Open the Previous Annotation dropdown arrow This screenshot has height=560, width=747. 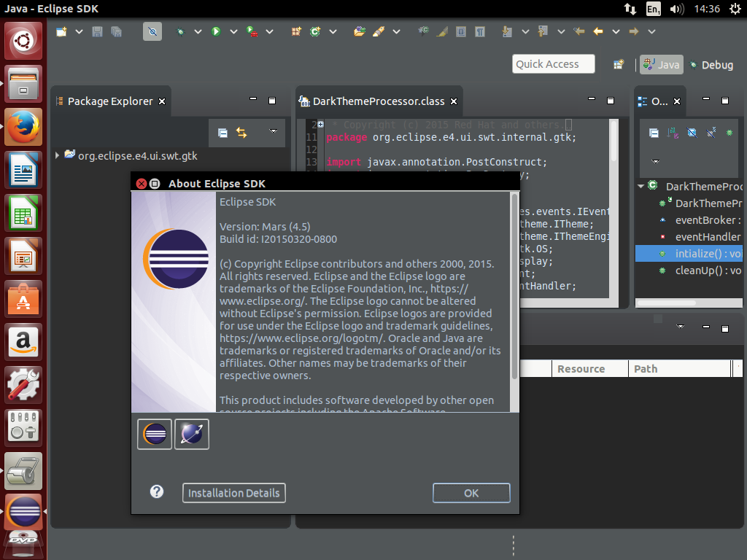point(561,31)
